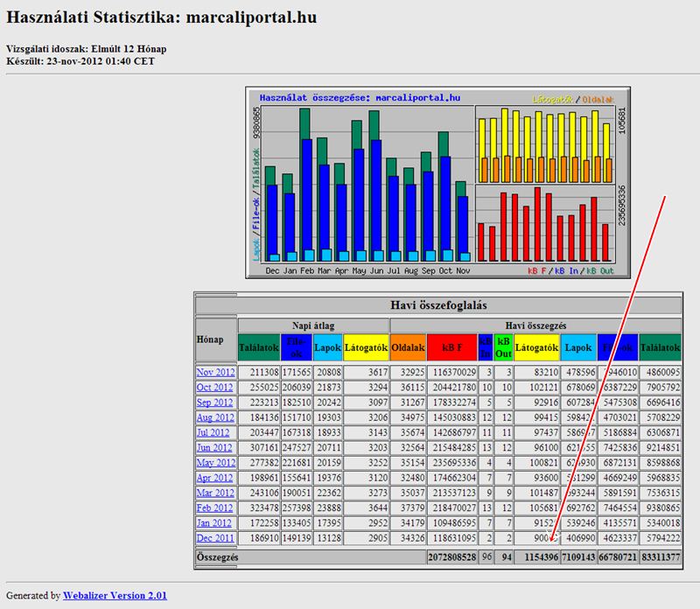Open the Dec 2011 report link
700x609 pixels.
[x=215, y=538]
